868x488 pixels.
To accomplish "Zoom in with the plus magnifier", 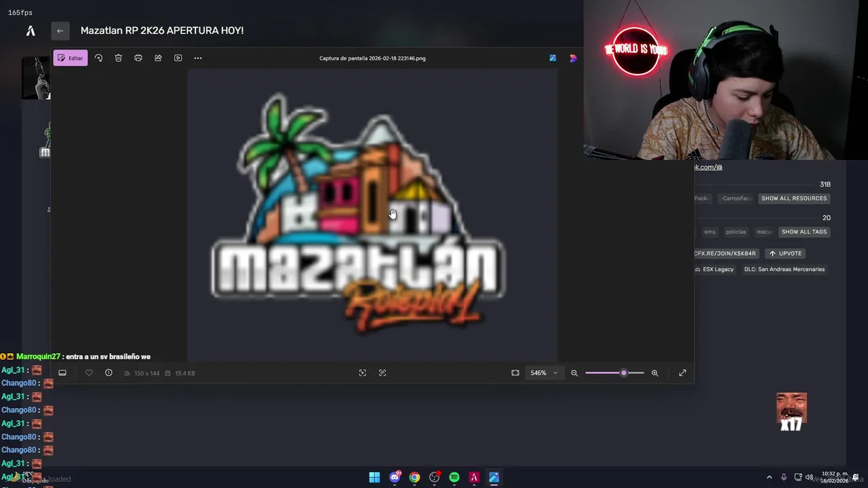I will [655, 373].
